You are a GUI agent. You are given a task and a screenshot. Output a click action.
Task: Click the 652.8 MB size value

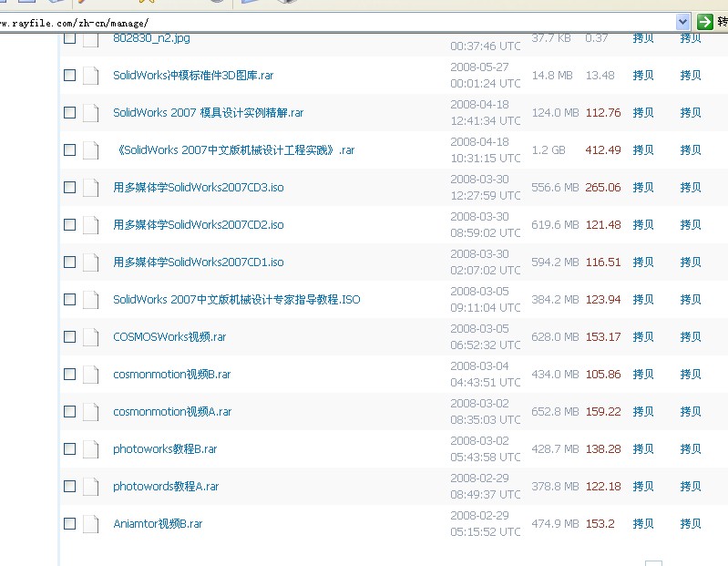coord(555,412)
